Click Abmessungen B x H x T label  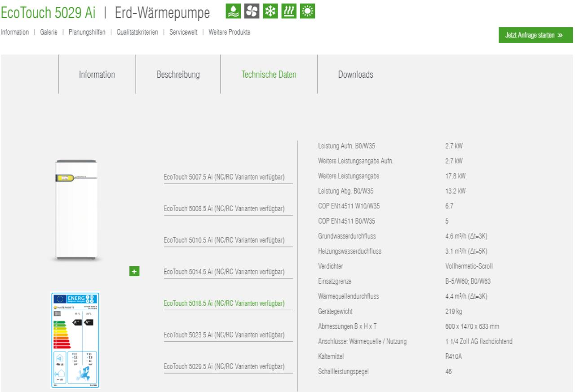pos(346,326)
